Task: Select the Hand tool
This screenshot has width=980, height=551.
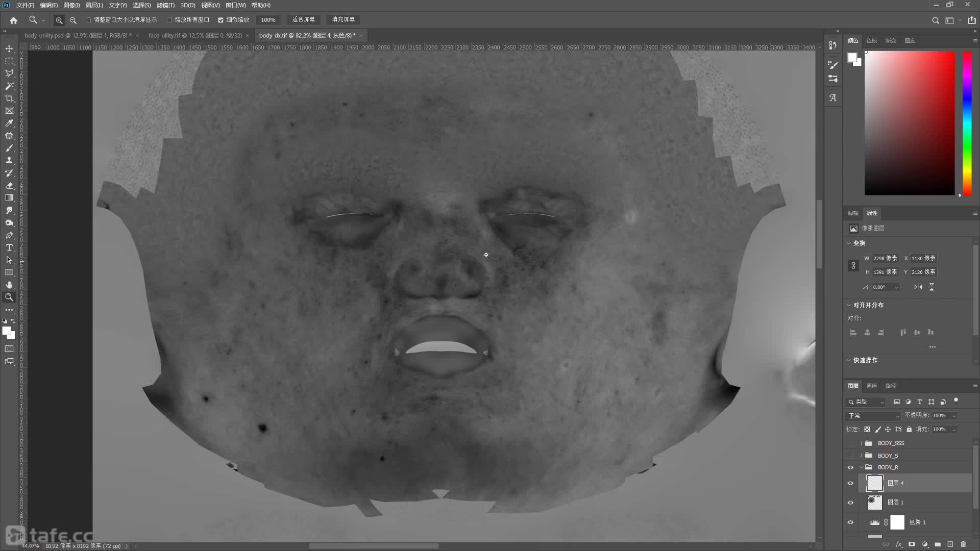Action: tap(9, 285)
